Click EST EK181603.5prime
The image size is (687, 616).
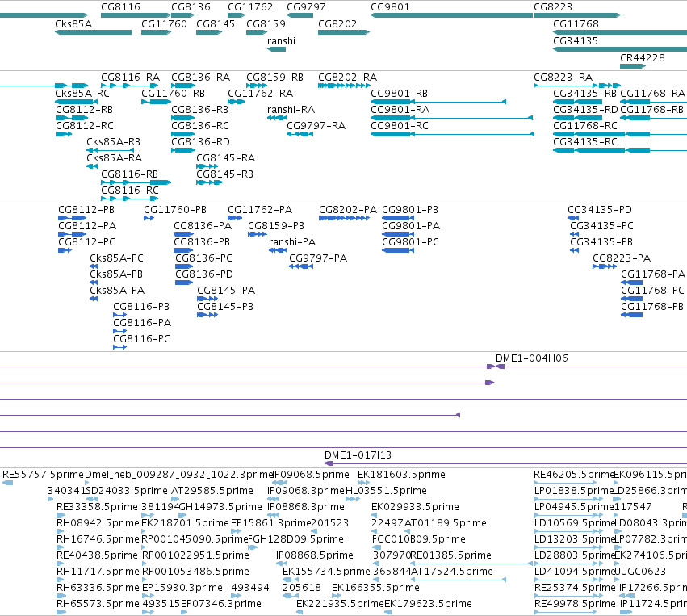(x=363, y=483)
